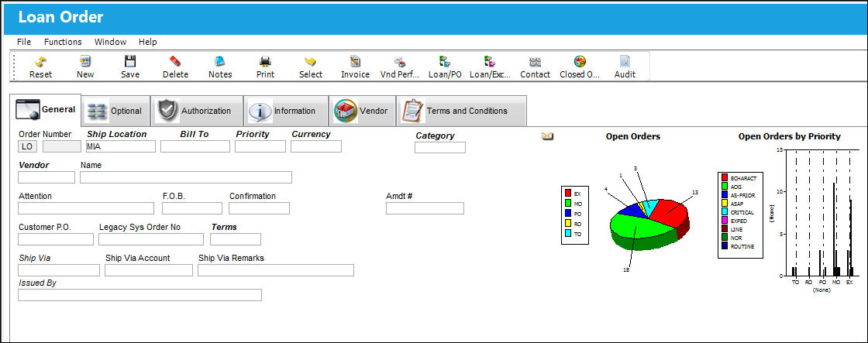The height and width of the screenshot is (343, 868).
Task: Click the Issued By input field
Action: coord(139,295)
